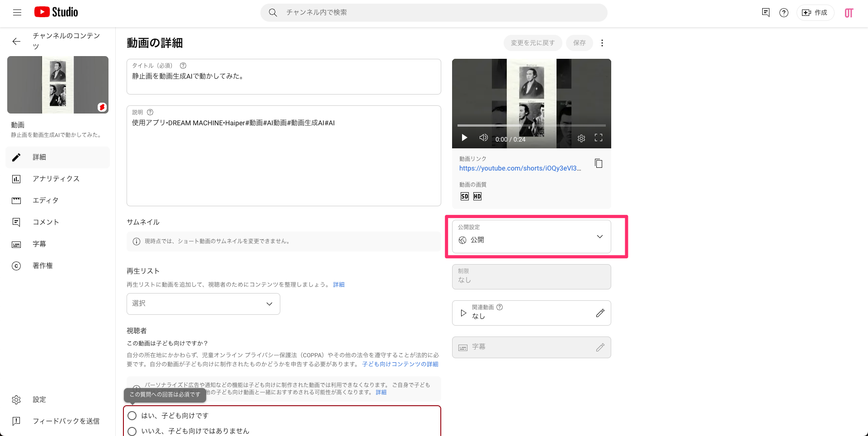Open the three-dot more options menu
This screenshot has height=436, width=868.
[602, 43]
